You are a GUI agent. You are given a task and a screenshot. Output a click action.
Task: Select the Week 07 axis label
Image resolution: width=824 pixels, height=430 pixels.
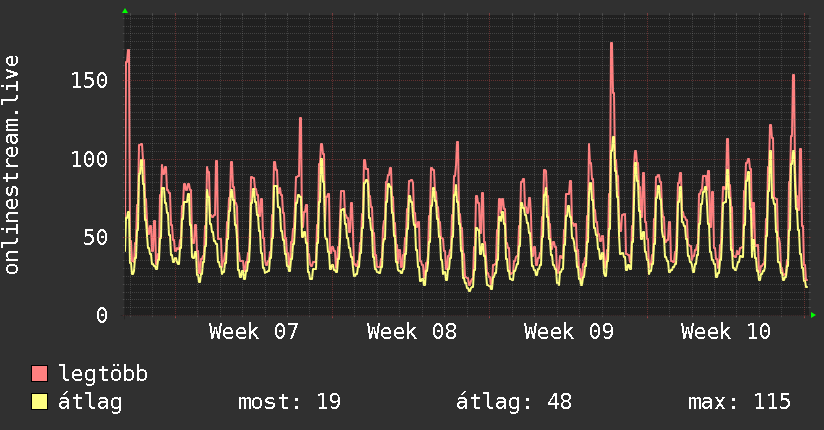pyautogui.click(x=254, y=332)
